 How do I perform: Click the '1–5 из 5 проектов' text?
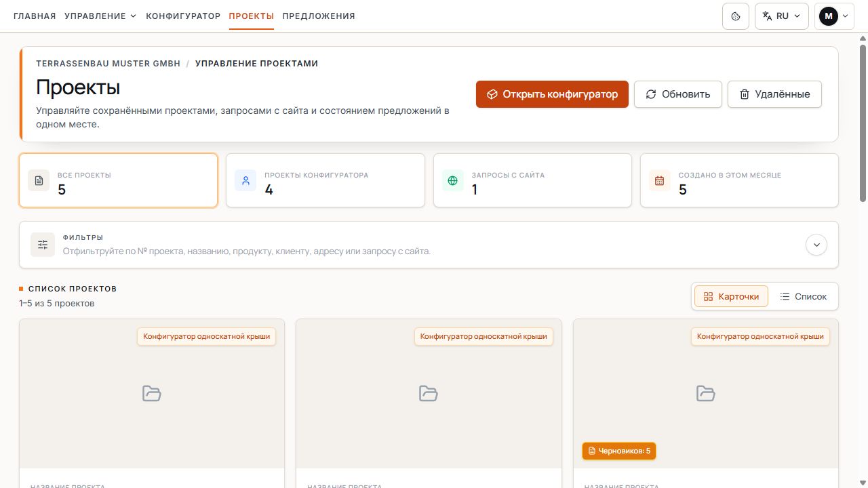click(x=57, y=303)
